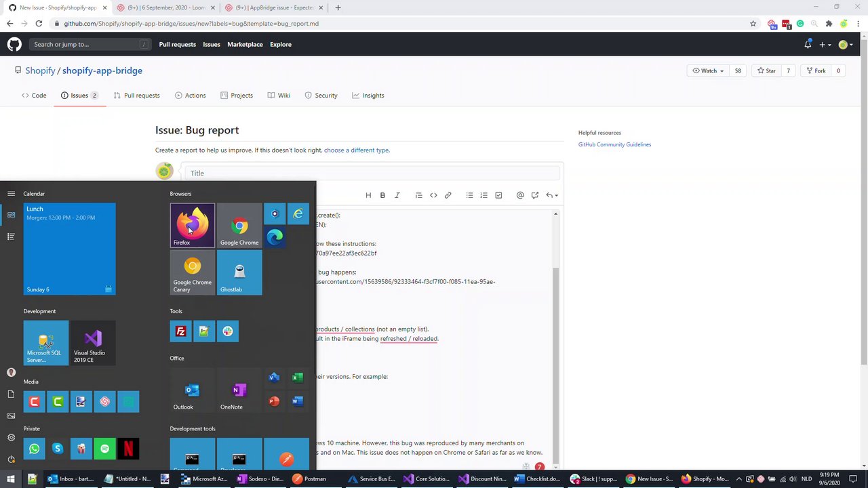Open Skype tile in Private group
The image size is (868, 488).
58,449
